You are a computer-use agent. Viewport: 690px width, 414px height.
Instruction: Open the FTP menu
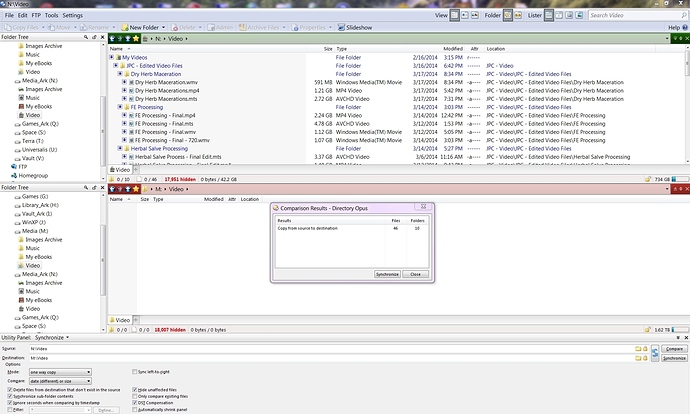pos(36,15)
